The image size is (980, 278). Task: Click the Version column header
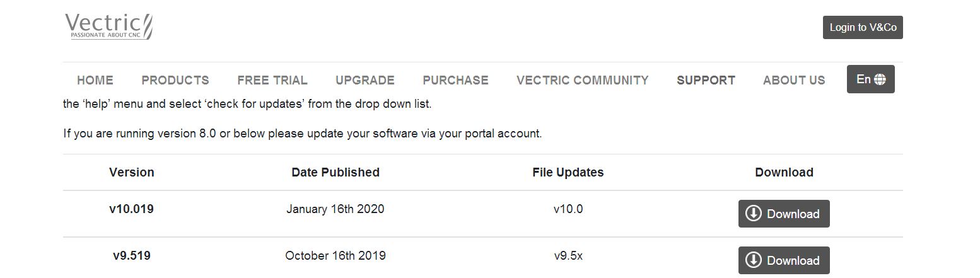point(132,172)
